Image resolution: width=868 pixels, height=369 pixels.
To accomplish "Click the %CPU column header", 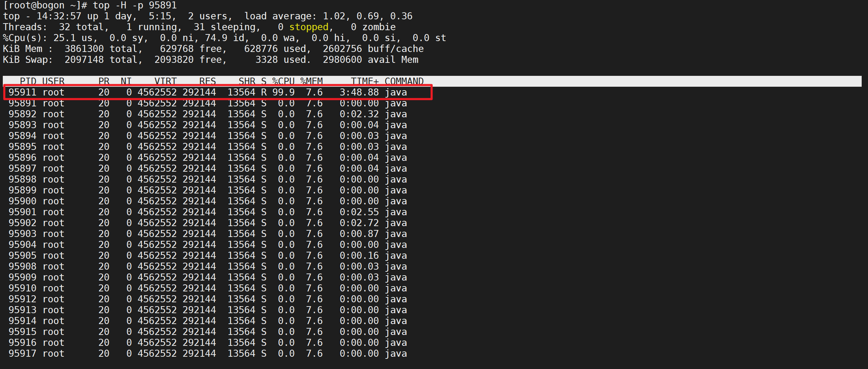I will [283, 81].
